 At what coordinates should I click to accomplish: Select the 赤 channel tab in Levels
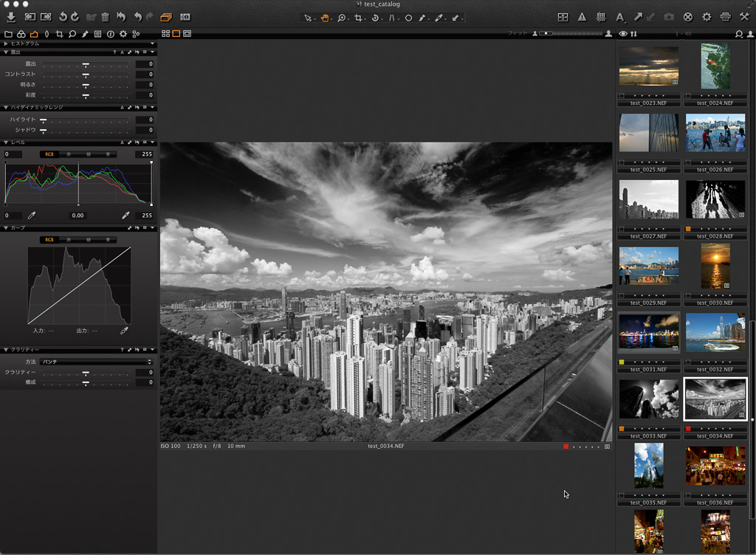[x=69, y=154]
